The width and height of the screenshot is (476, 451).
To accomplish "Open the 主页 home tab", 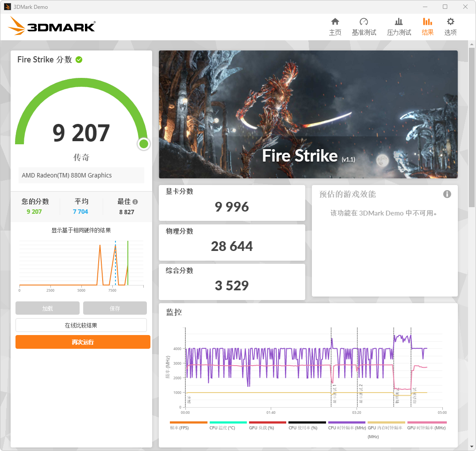I will [x=335, y=27].
